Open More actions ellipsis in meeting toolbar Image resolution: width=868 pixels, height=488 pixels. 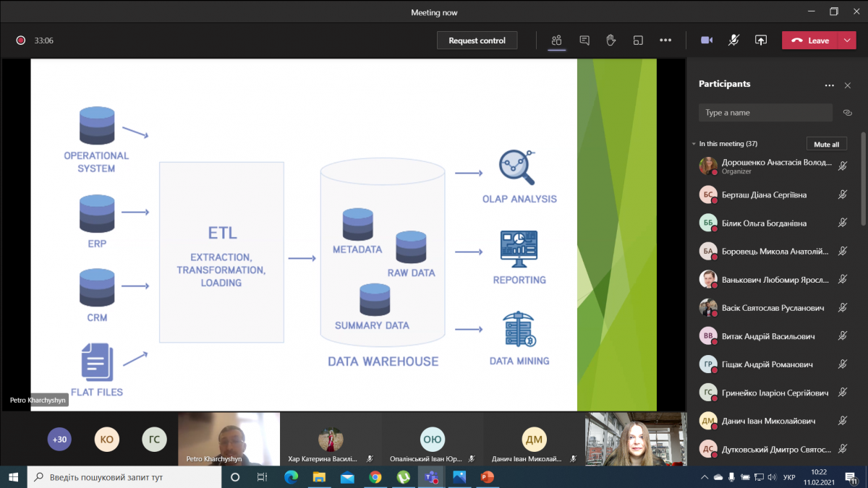(665, 40)
